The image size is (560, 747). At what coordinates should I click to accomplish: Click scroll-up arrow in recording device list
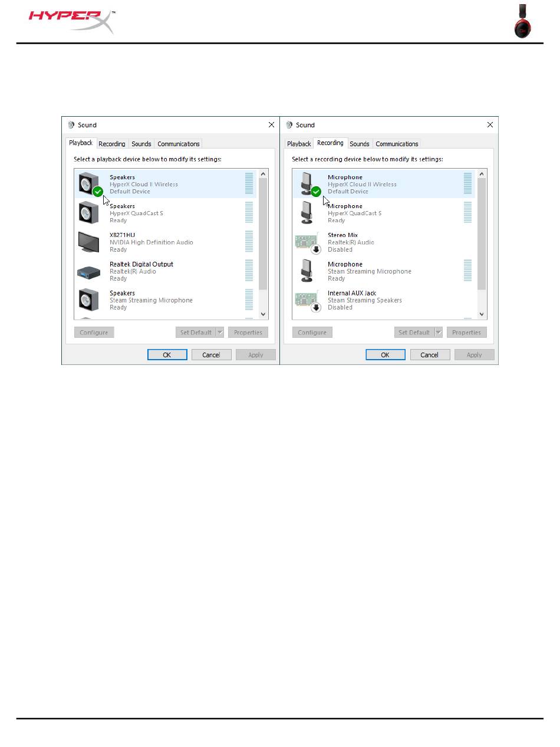(482, 174)
